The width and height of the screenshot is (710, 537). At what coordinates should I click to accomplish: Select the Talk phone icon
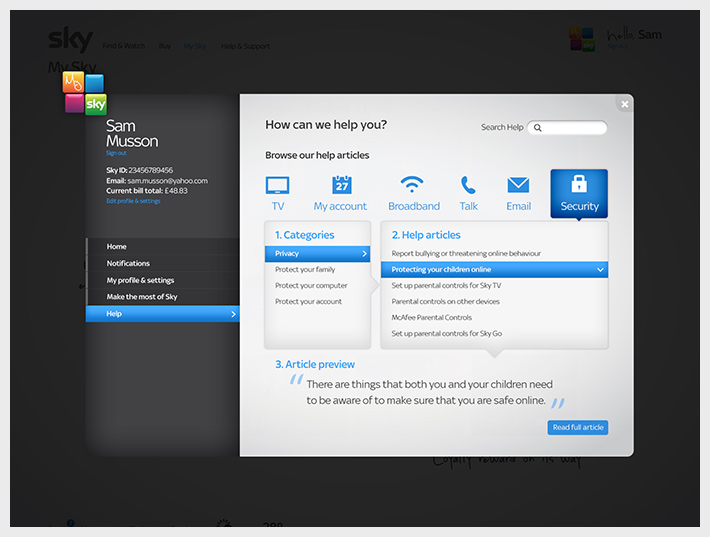[x=468, y=185]
